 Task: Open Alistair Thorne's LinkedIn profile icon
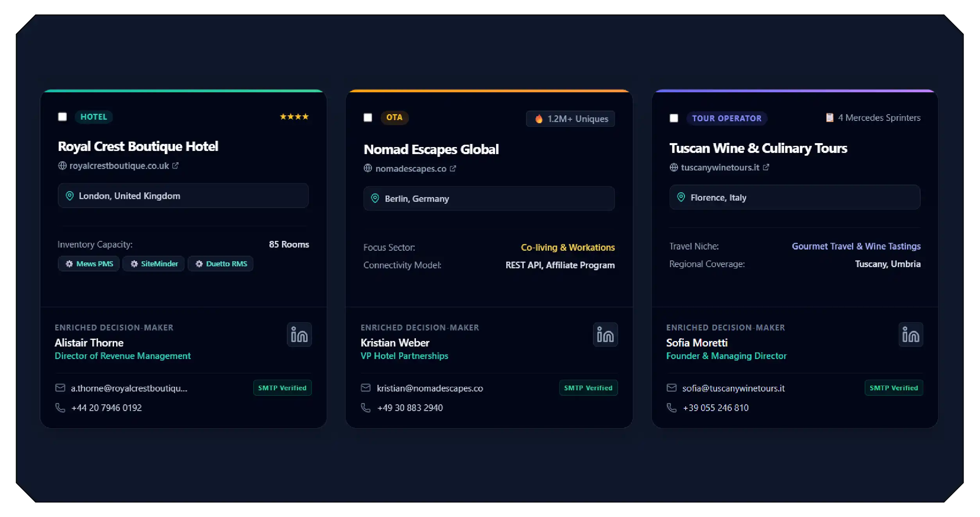tap(299, 335)
